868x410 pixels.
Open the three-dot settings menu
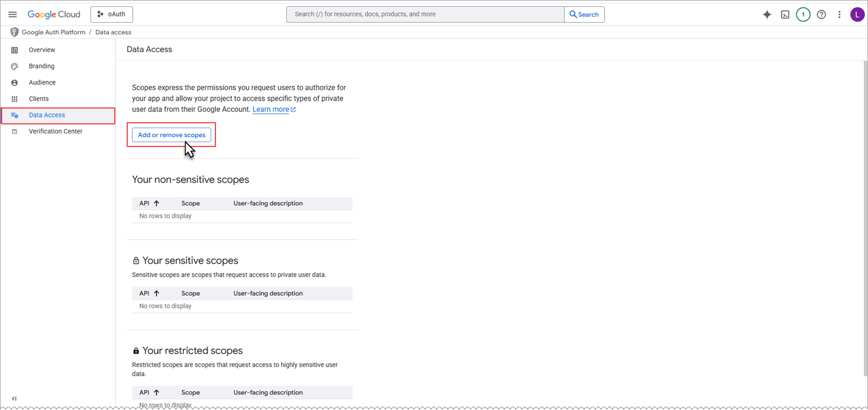[x=840, y=15]
